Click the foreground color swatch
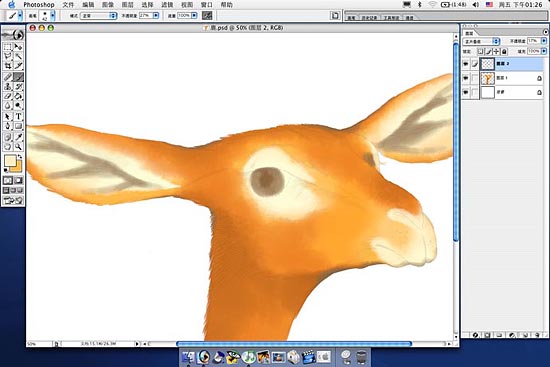Viewport: 550px width, 367px height. click(x=10, y=161)
